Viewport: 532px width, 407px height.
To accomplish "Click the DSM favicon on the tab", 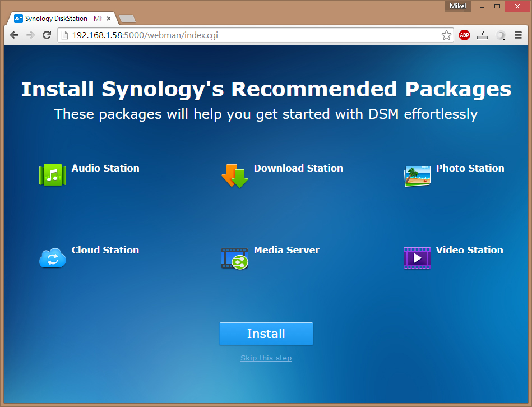I will click(18, 18).
